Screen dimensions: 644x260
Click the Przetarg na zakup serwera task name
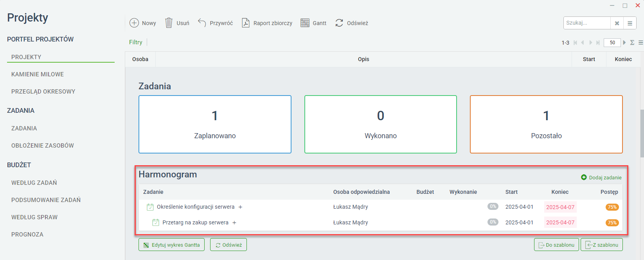click(x=195, y=222)
